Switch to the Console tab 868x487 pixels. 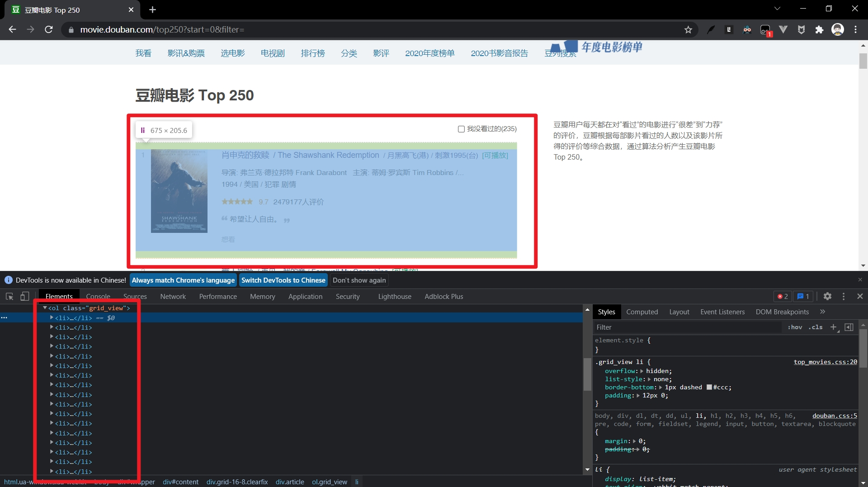[98, 296]
